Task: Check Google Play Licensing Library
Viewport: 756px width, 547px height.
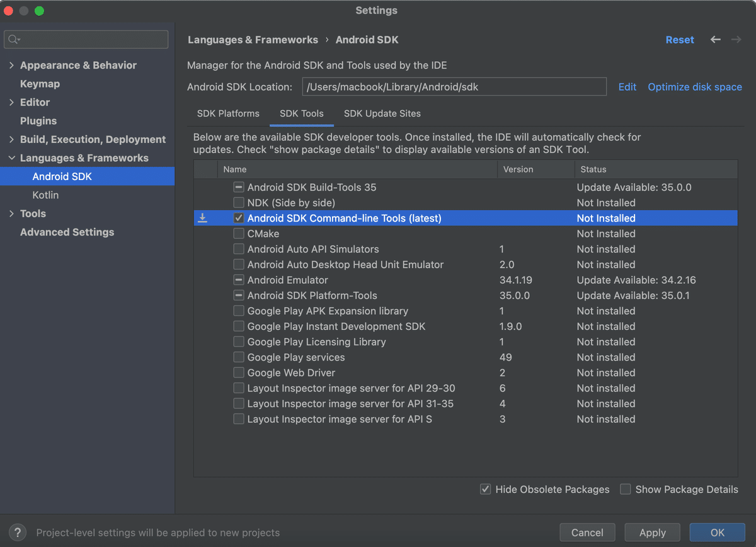Action: [x=239, y=341]
